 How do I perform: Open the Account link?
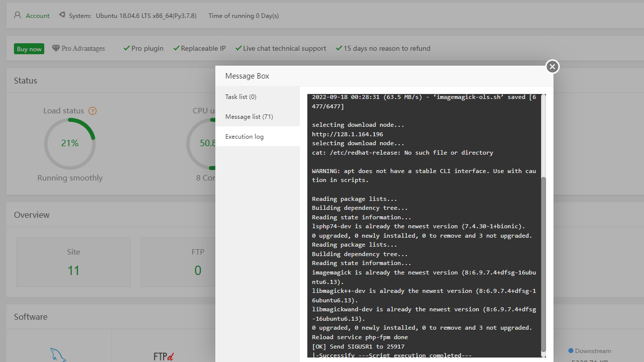click(38, 16)
